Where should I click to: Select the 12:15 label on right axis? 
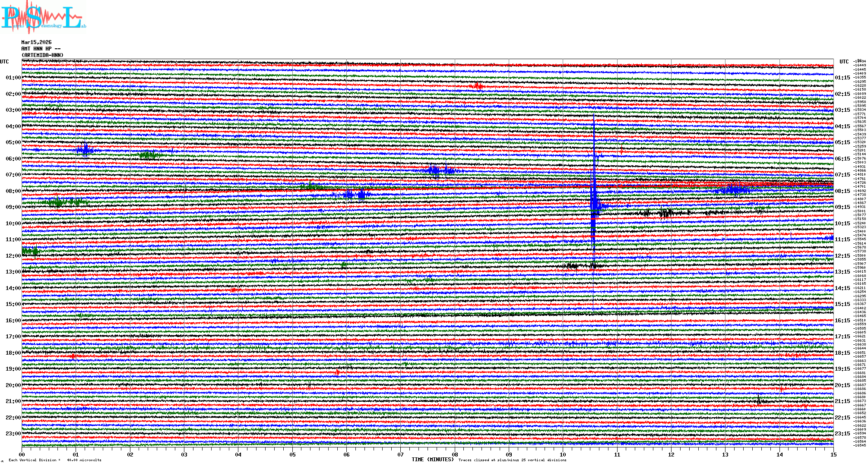(842, 256)
